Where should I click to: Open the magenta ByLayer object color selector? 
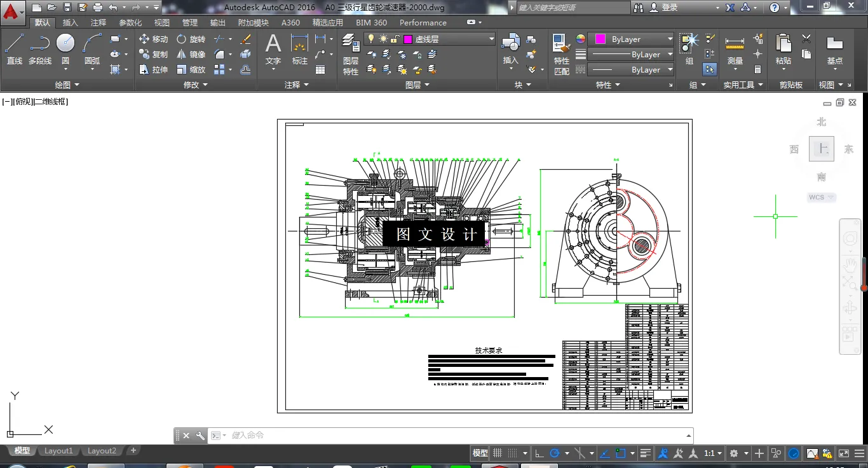click(x=630, y=39)
